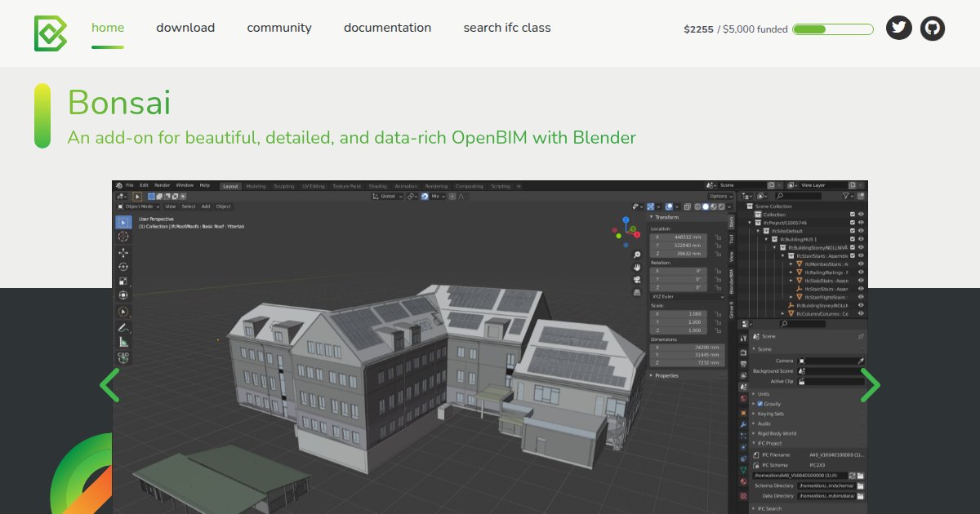Open the download page
Screen dimensions: 980x514
(x=185, y=28)
